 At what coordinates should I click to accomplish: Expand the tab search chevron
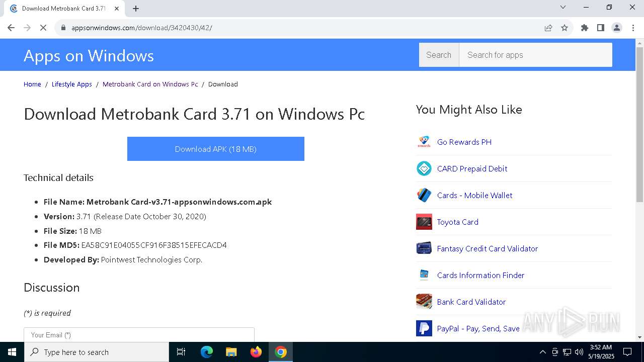click(x=563, y=7)
